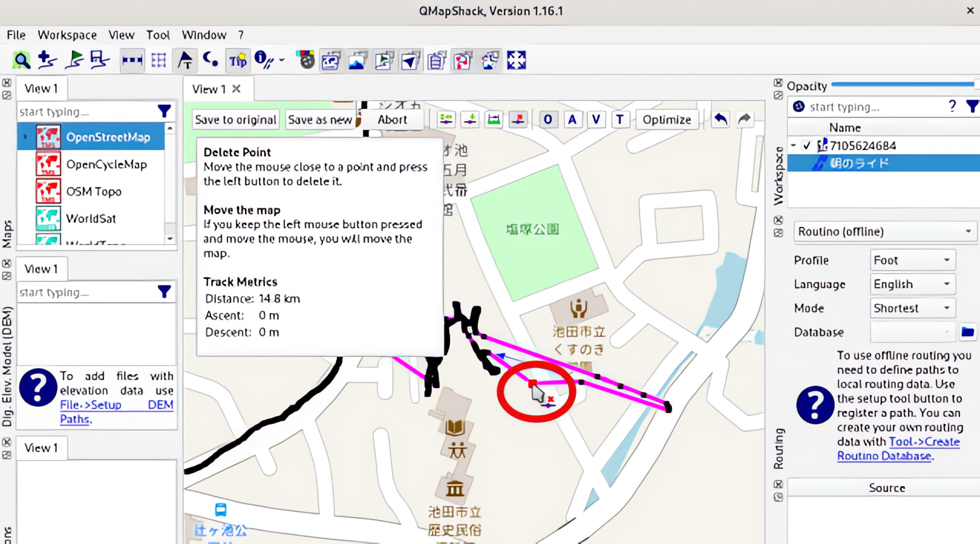980x544 pixels.
Task: Click the magnifier search icon in main toolbar
Action: (21, 61)
